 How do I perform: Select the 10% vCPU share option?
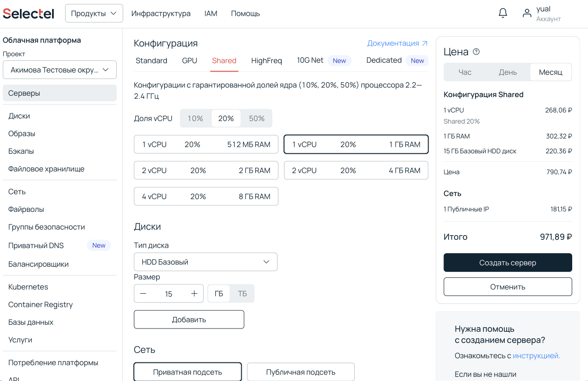click(x=195, y=118)
